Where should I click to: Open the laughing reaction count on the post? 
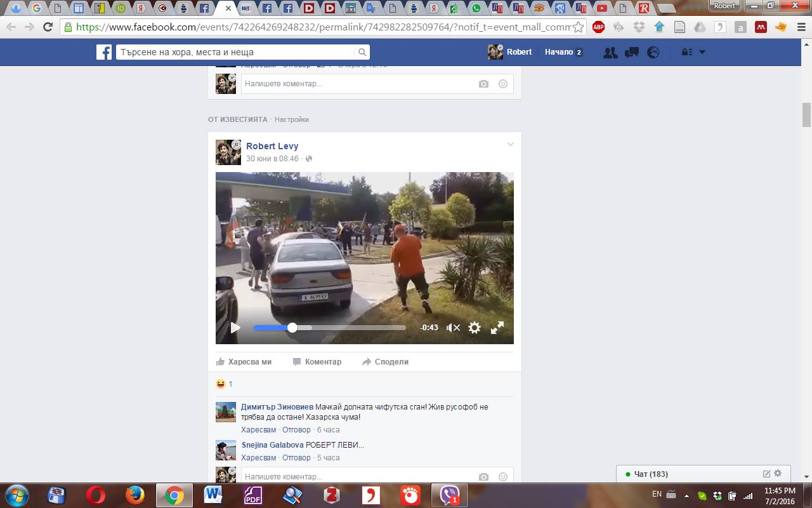click(x=224, y=384)
